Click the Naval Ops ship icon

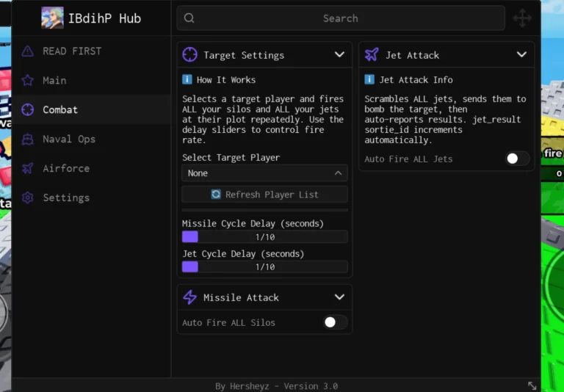(x=28, y=139)
